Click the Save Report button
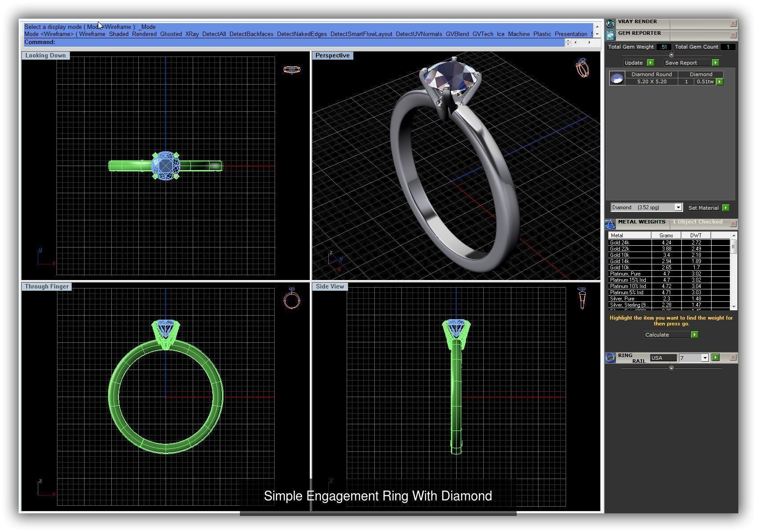This screenshot has height=532, width=757. [688, 63]
